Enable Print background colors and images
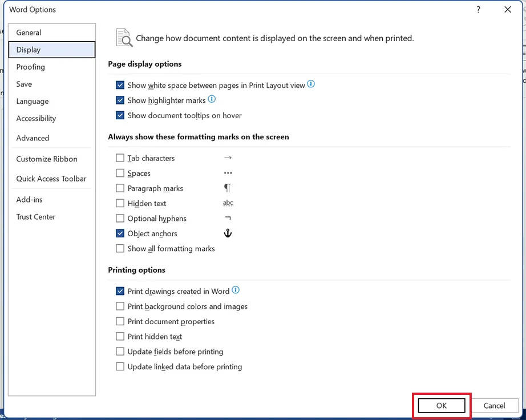Viewport: 526px width, 420px height. pyautogui.click(x=120, y=306)
